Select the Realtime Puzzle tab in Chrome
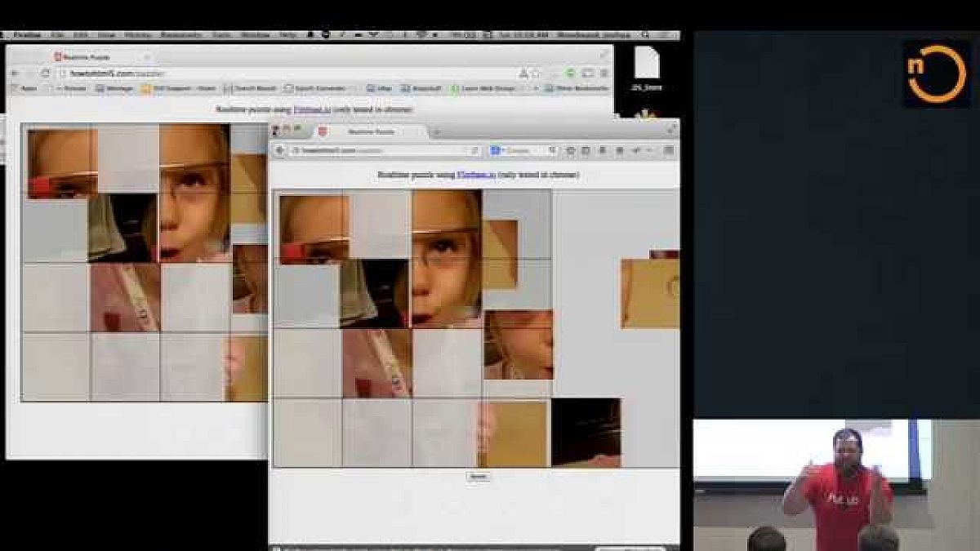Image resolution: width=980 pixels, height=551 pixels. [90, 56]
